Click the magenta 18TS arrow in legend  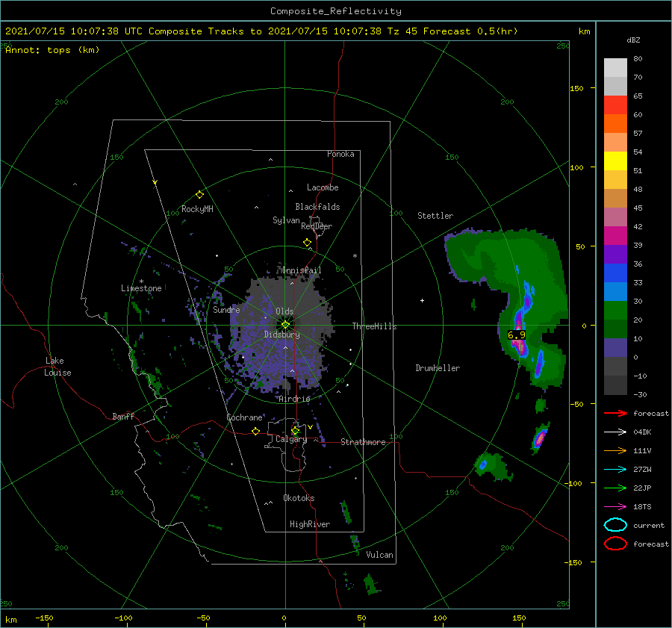point(615,507)
